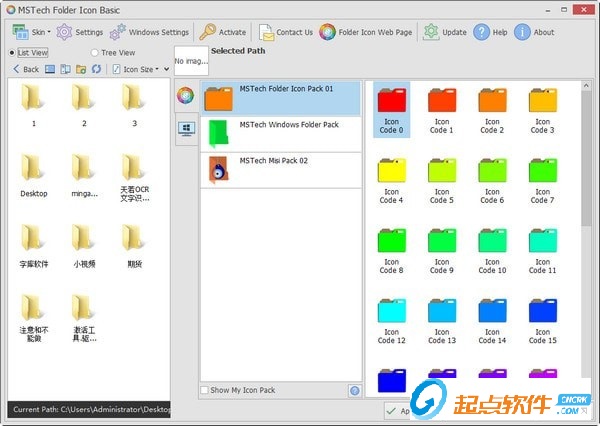Viewport: 600px width, 426px height.
Task: Choose orange folder Icon Code 2
Action: pyautogui.click(x=492, y=110)
